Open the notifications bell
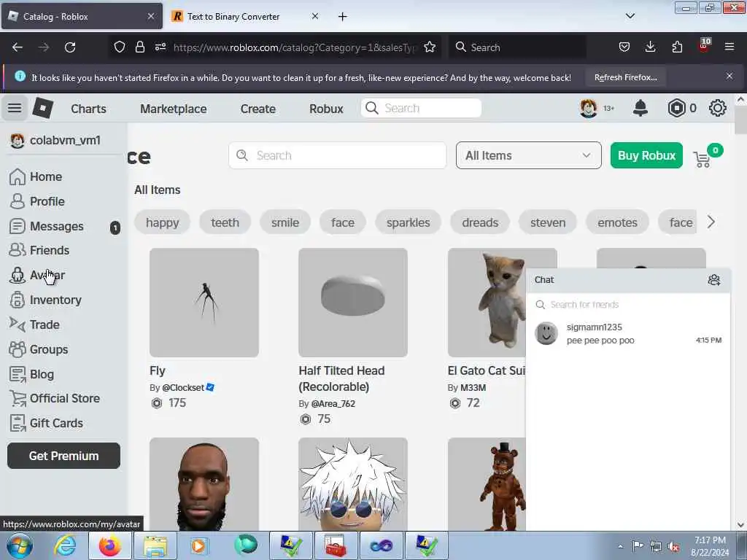 640,108
